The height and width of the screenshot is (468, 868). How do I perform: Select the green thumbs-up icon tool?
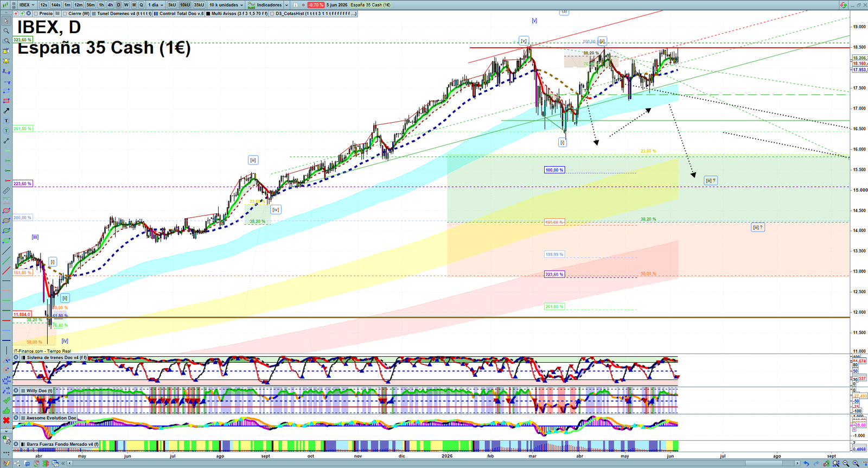[7, 410]
